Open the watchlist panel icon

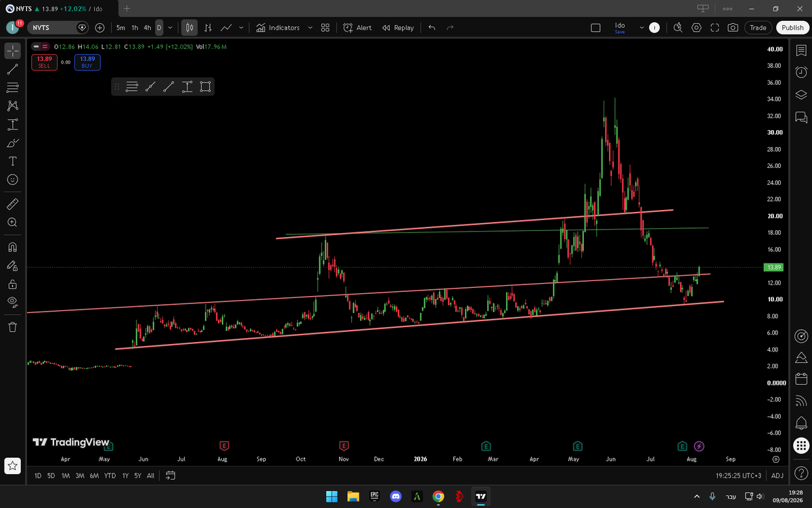pyautogui.click(x=801, y=51)
